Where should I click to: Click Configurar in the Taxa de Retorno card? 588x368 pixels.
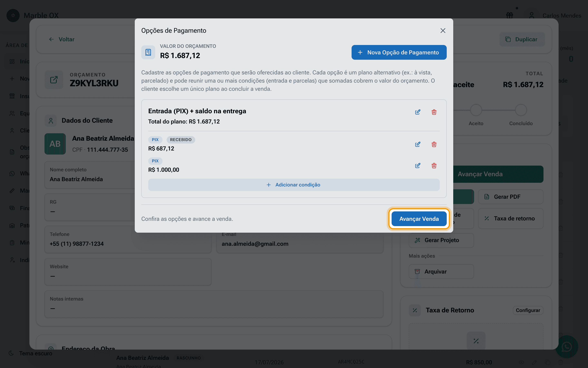tap(528, 310)
